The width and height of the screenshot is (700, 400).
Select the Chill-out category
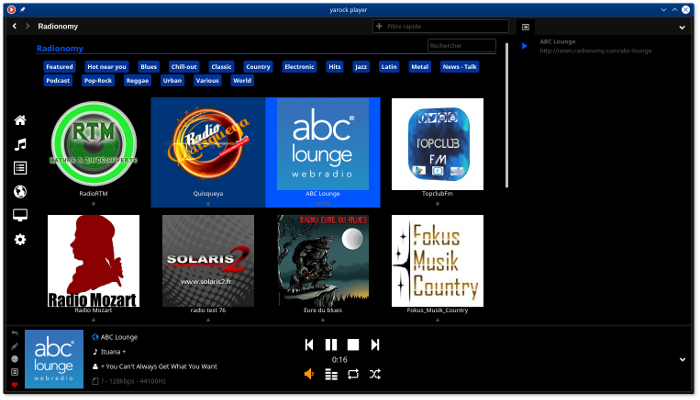[184, 67]
